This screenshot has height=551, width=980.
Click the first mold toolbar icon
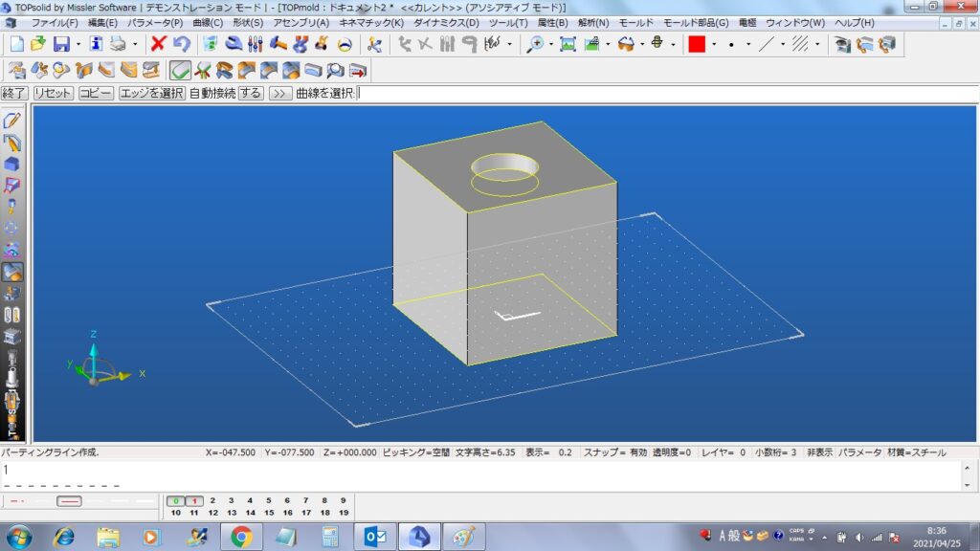17,71
